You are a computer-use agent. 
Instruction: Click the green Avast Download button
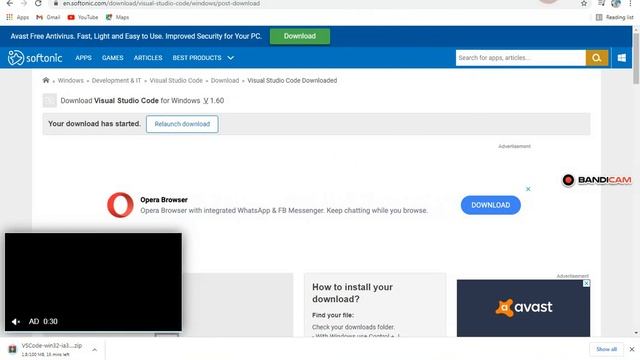pyautogui.click(x=300, y=36)
